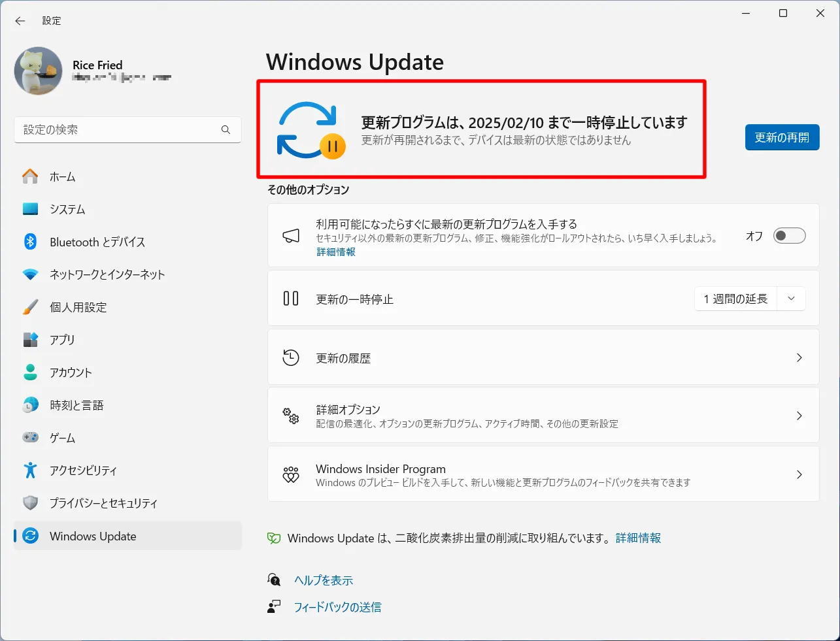The image size is (840, 641).
Task: Expand Windows Insider Program with its chevron
Action: click(x=799, y=474)
